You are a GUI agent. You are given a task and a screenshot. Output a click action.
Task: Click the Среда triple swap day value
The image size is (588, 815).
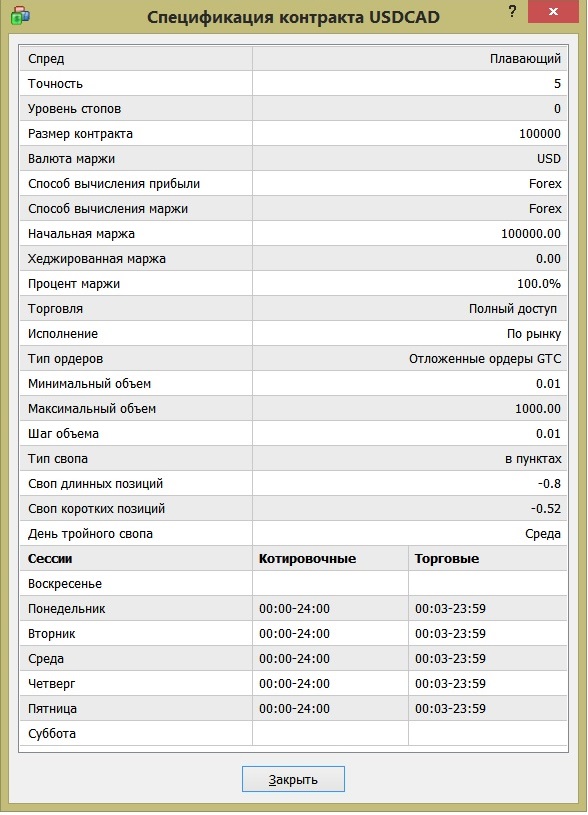543,533
